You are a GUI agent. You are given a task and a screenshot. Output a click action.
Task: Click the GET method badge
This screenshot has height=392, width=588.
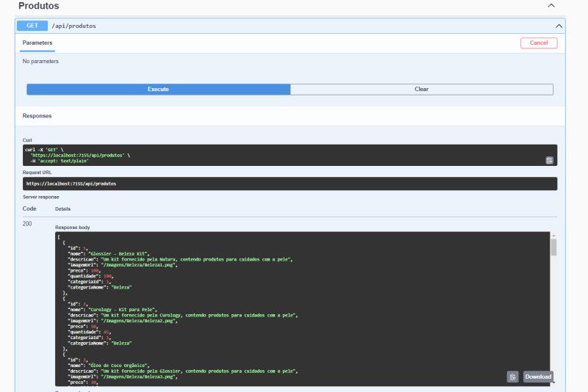[x=32, y=26]
